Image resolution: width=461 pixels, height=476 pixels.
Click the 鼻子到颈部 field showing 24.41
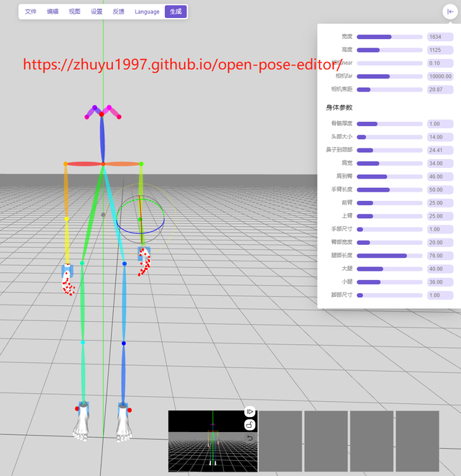point(440,151)
